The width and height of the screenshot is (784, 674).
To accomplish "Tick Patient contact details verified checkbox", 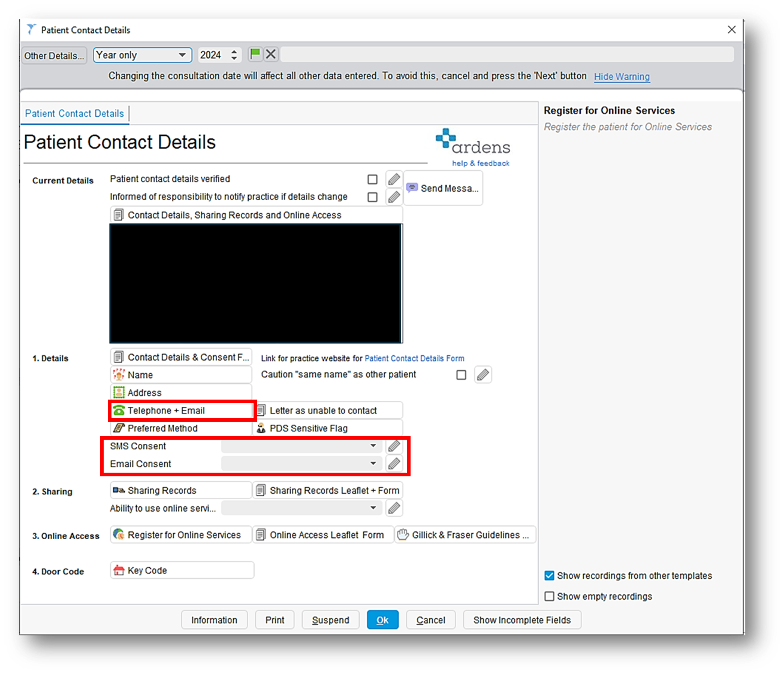I will [x=372, y=179].
